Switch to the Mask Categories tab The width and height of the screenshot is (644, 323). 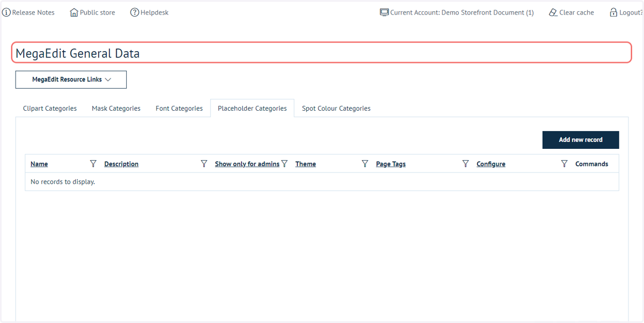(116, 109)
